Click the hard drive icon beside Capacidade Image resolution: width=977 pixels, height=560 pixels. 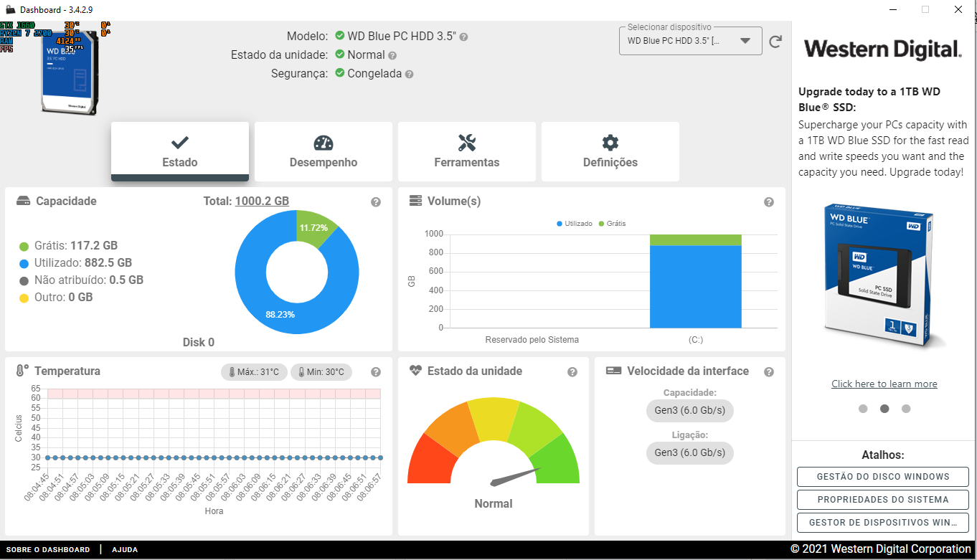pos(24,201)
